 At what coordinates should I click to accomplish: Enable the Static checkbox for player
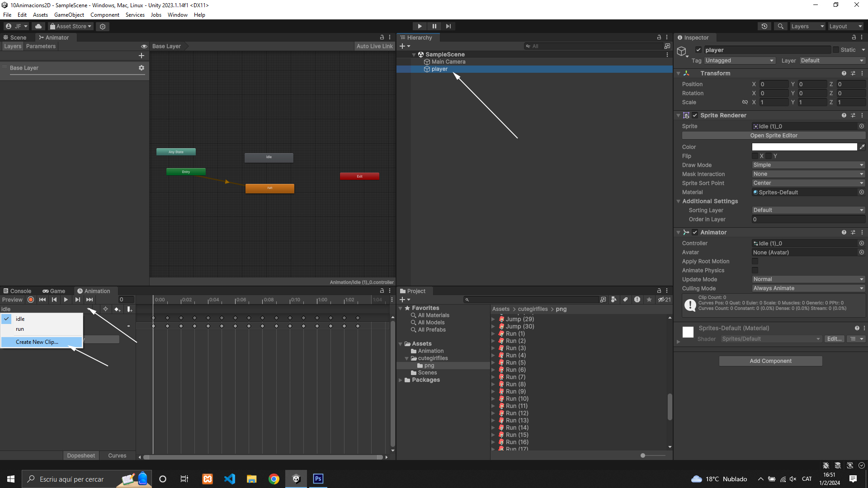tap(836, 50)
